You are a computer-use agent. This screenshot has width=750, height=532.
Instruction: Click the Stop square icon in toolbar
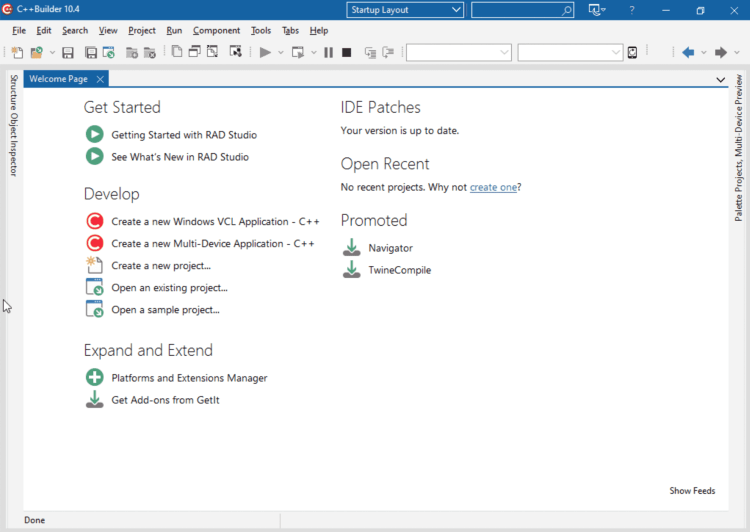point(347,52)
